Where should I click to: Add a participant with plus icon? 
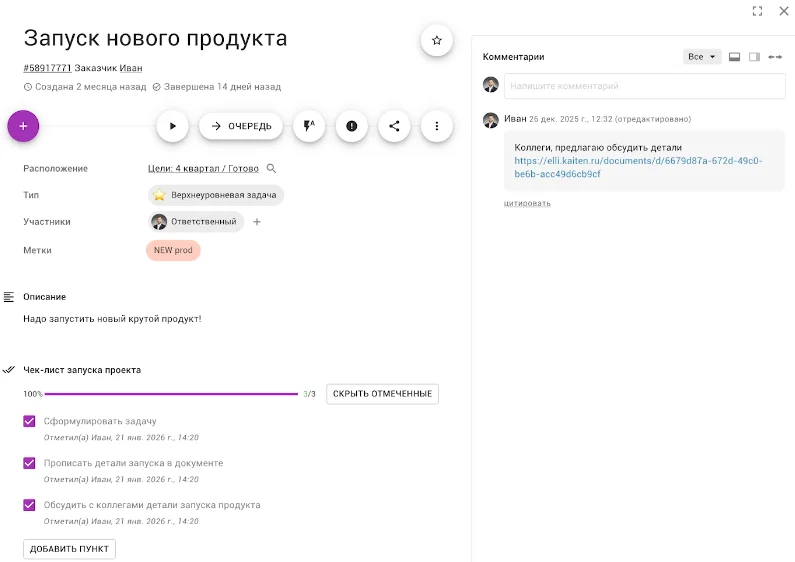click(x=257, y=222)
